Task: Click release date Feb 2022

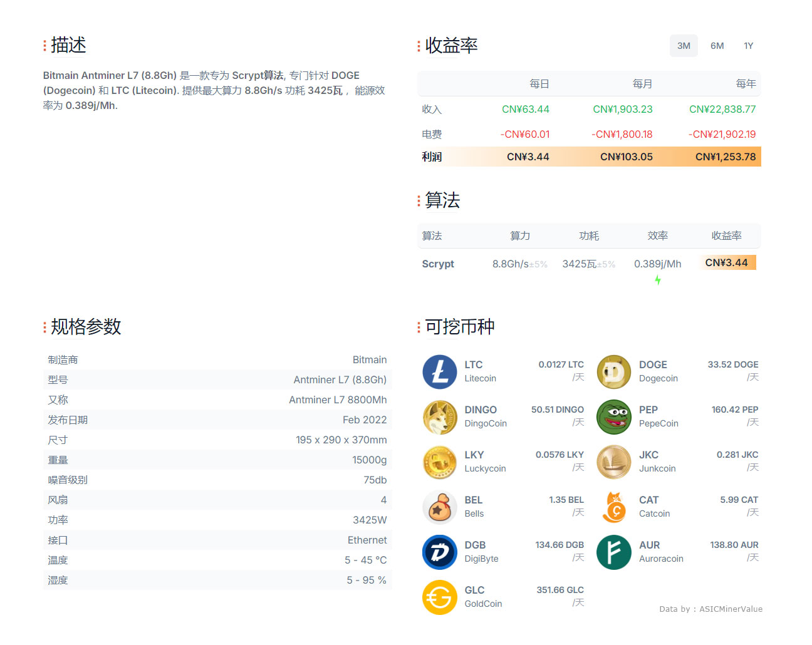Action: pyautogui.click(x=365, y=420)
